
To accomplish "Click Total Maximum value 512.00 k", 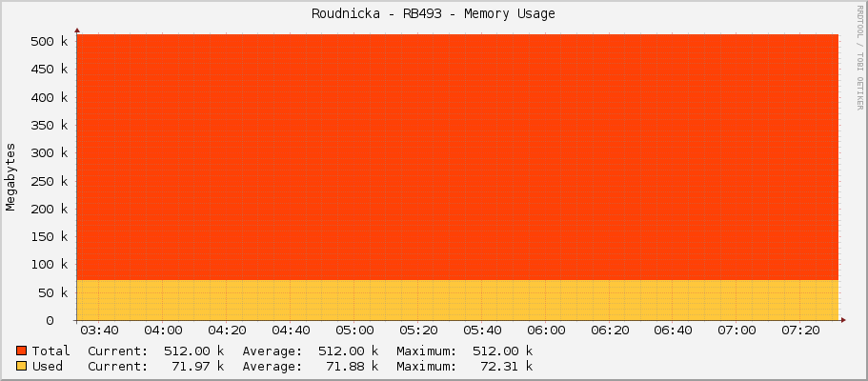I will click(x=503, y=351).
